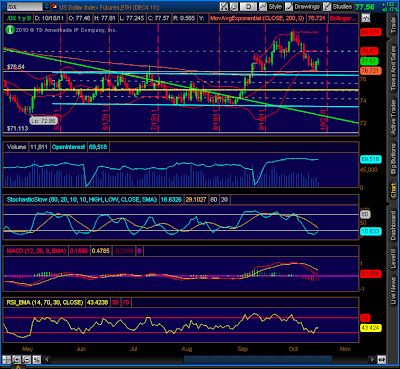Open the Active Trader sidebar tab
The width and height of the screenshot is (400, 369).
point(393,115)
